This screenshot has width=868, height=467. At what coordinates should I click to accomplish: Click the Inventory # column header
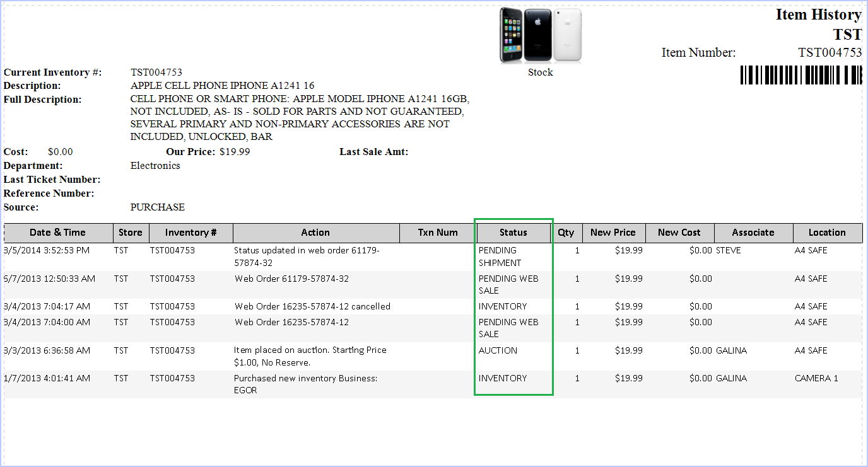[x=191, y=233]
